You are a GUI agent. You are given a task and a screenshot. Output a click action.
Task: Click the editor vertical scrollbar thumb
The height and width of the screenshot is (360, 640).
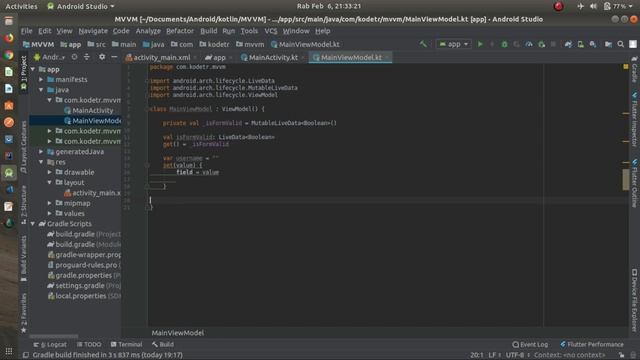625,179
